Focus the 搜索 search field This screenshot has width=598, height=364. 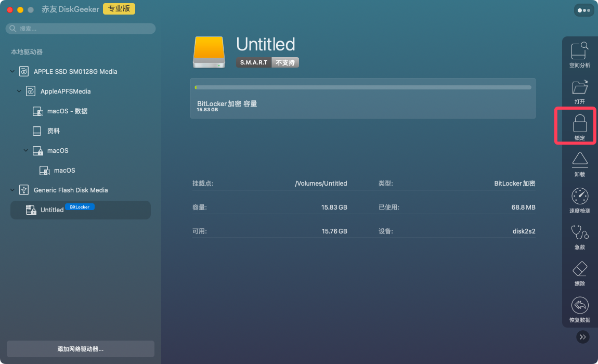click(81, 29)
